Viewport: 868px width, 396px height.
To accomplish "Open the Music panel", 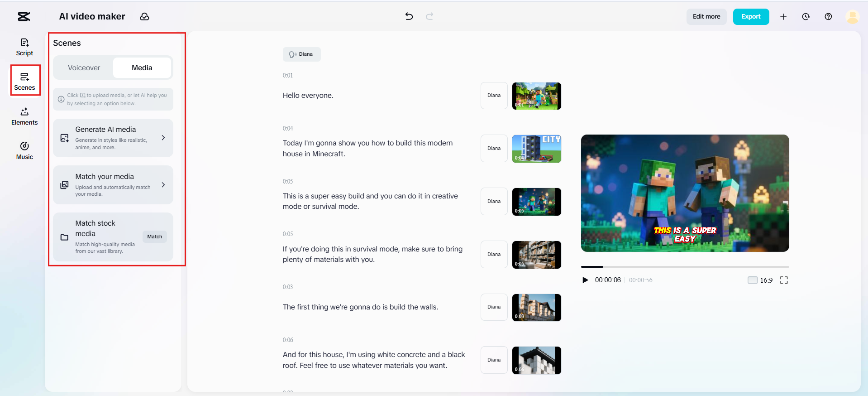I will pos(24,151).
